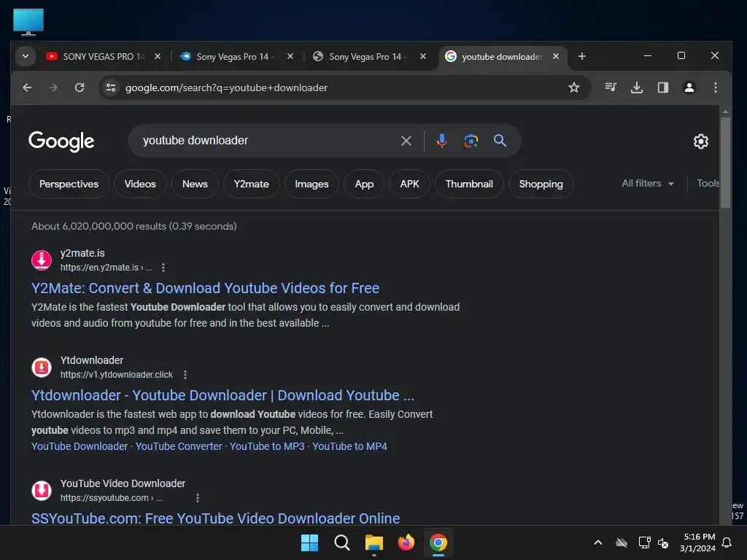Select the App filter chip
This screenshot has height=560, width=747.
tap(364, 184)
